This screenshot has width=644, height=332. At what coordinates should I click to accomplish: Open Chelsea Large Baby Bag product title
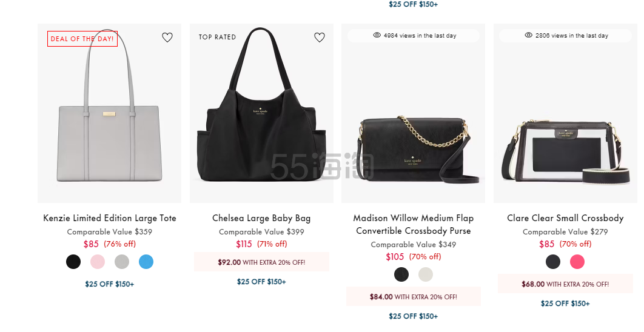(261, 218)
